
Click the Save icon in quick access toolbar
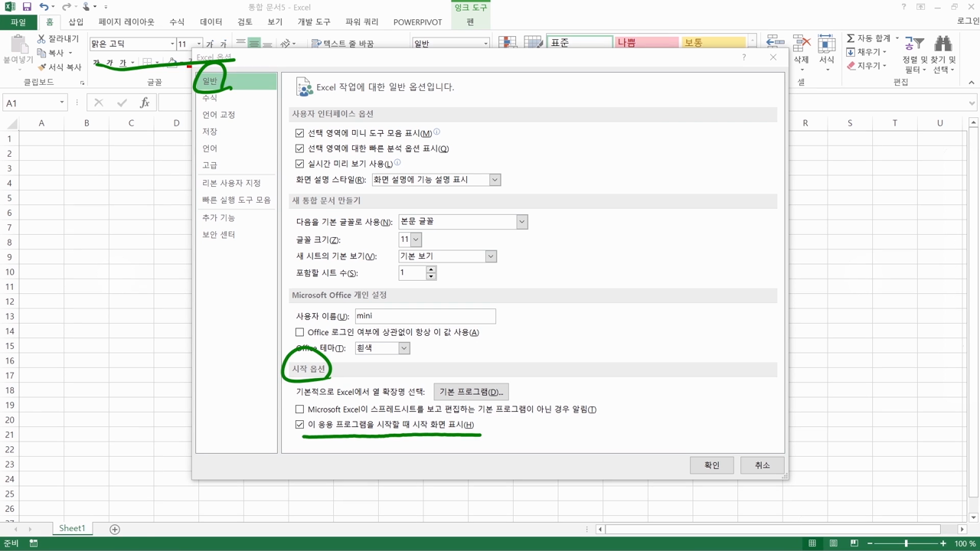pyautogui.click(x=27, y=7)
